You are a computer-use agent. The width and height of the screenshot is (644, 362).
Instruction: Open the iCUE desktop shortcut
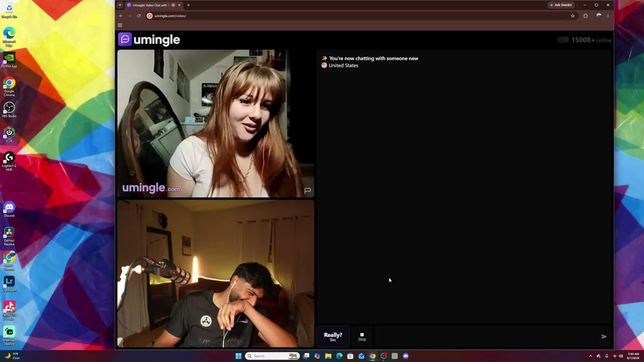(9, 135)
